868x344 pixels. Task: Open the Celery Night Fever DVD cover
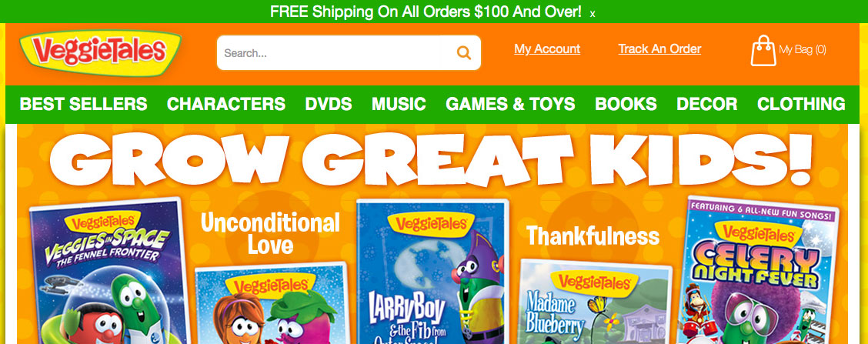coord(758,271)
